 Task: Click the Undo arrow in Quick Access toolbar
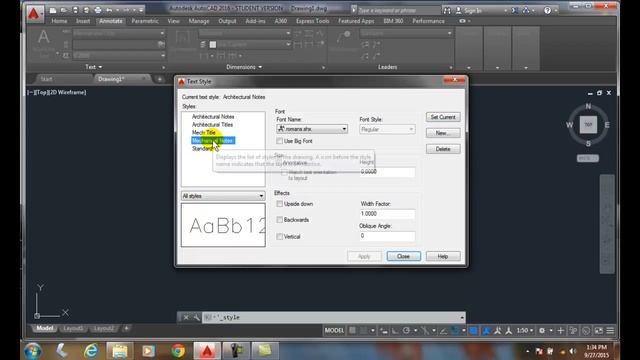(x=109, y=10)
